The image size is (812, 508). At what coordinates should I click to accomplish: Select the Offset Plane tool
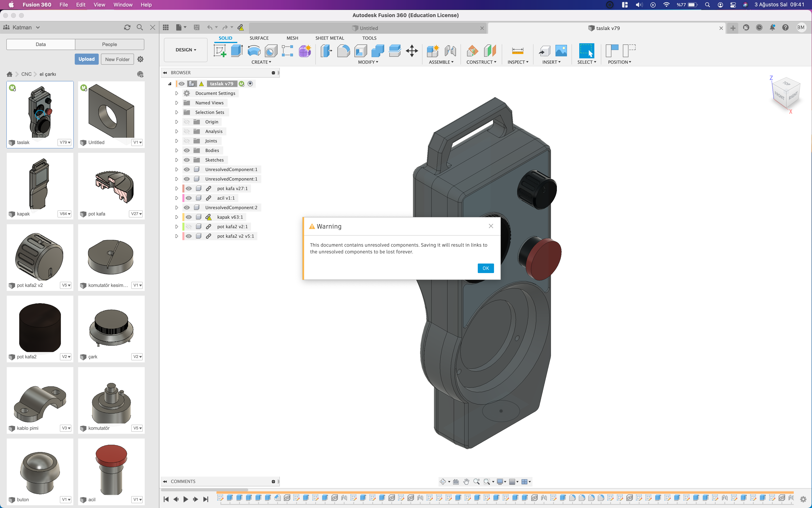pos(472,51)
